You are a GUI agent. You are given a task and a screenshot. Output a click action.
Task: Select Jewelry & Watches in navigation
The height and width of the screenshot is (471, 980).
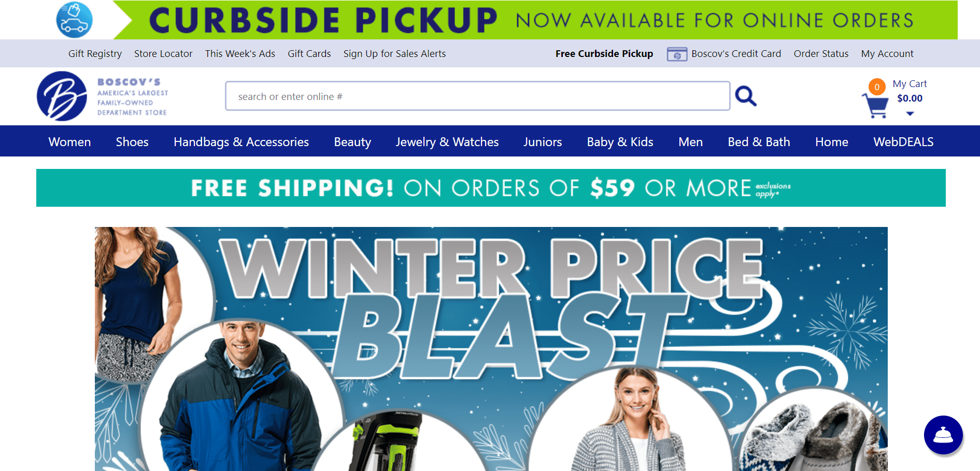[x=447, y=141]
